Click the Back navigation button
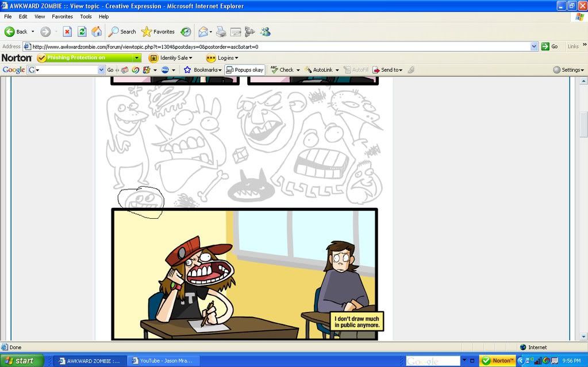This screenshot has height=367, width=588. 16,32
